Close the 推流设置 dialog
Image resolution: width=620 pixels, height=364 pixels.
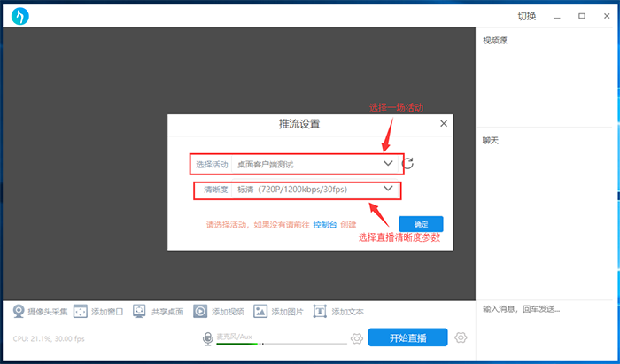tap(444, 124)
